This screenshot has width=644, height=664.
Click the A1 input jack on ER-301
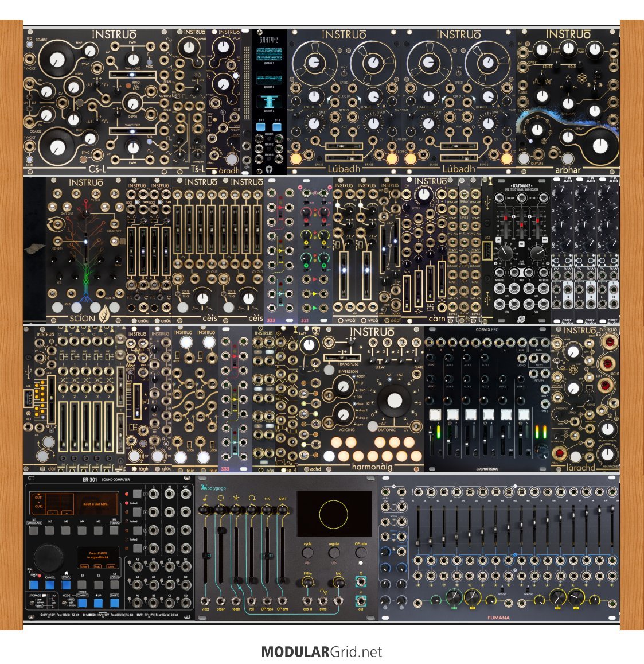(x=138, y=566)
